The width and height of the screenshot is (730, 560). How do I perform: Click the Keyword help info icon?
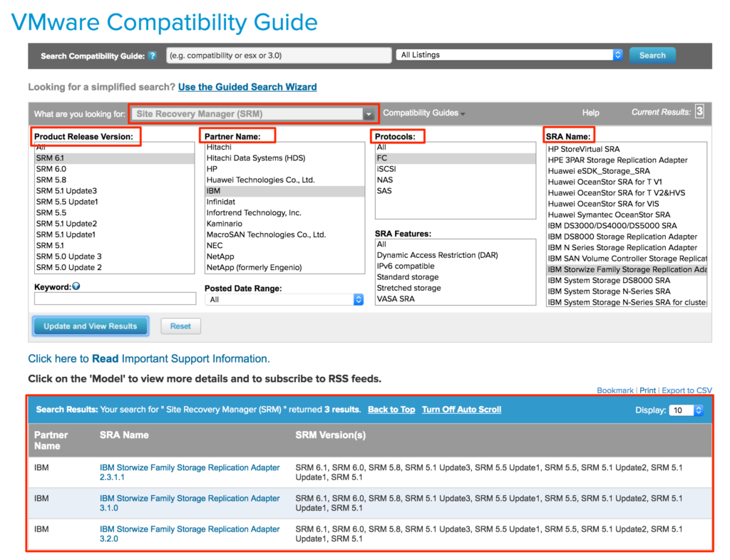(x=76, y=286)
